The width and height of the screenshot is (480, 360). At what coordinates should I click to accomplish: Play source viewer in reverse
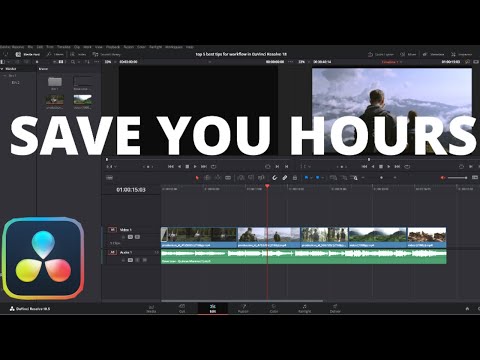pos(179,166)
